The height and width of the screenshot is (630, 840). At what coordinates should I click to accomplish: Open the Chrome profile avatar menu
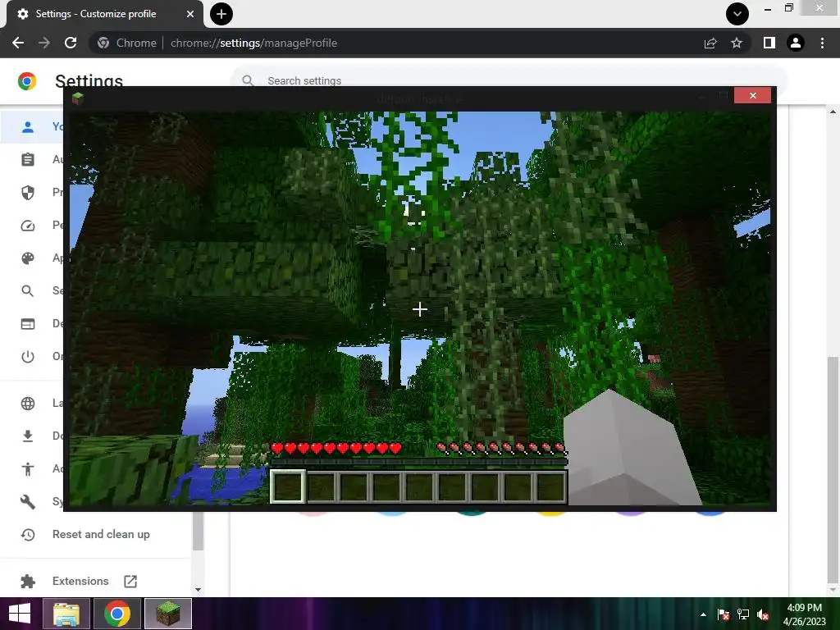click(x=796, y=43)
